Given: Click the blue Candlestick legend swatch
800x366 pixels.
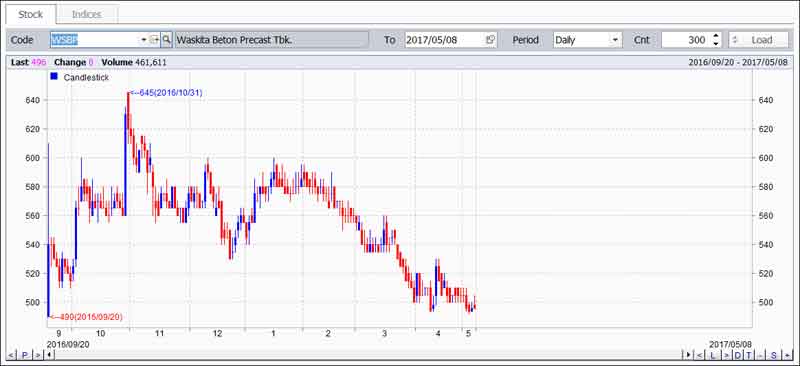Looking at the screenshot, I should pyautogui.click(x=54, y=77).
